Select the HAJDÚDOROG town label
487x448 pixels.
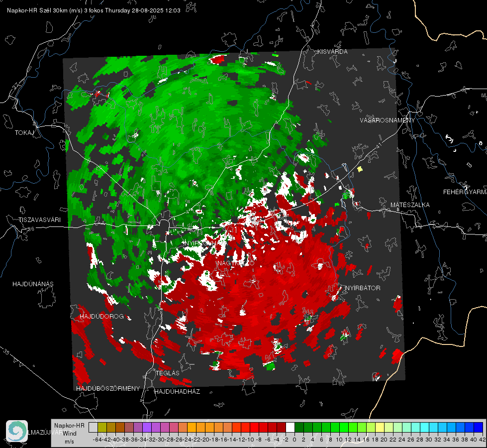(x=101, y=317)
